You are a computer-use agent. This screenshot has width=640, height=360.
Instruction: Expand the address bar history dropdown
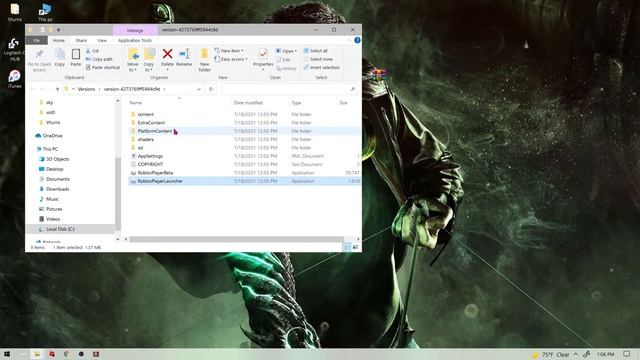click(x=199, y=89)
